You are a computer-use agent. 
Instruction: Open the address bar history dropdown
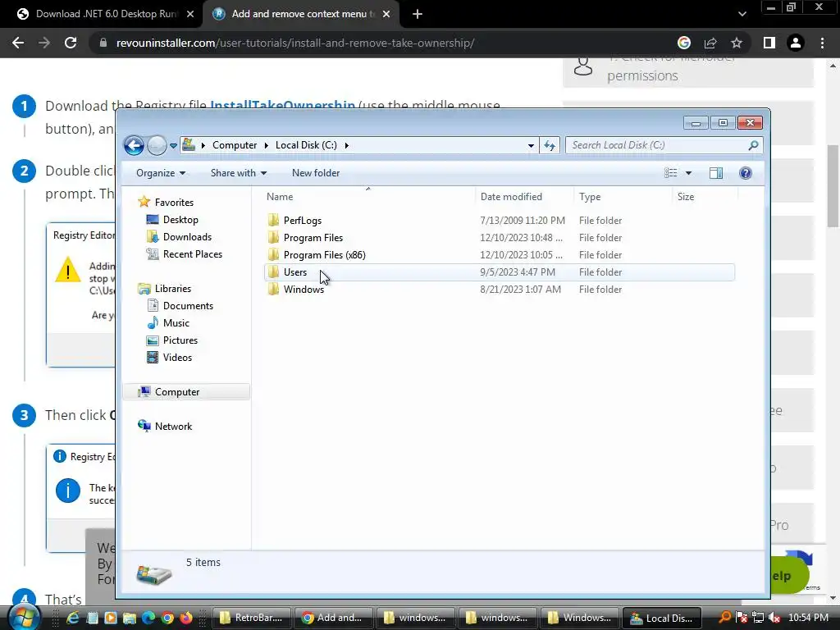pyautogui.click(x=531, y=145)
